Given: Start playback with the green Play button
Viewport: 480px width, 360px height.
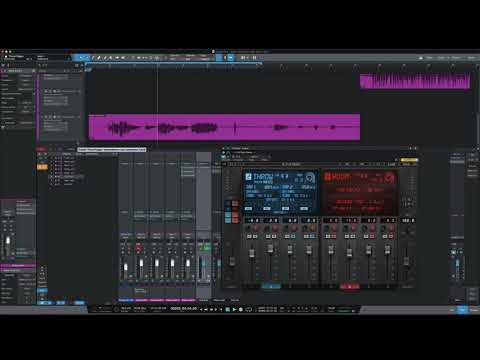Looking at the screenshot, I should 234,309.
